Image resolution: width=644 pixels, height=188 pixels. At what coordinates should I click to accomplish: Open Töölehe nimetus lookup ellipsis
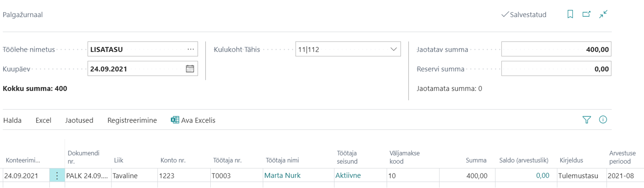(190, 49)
